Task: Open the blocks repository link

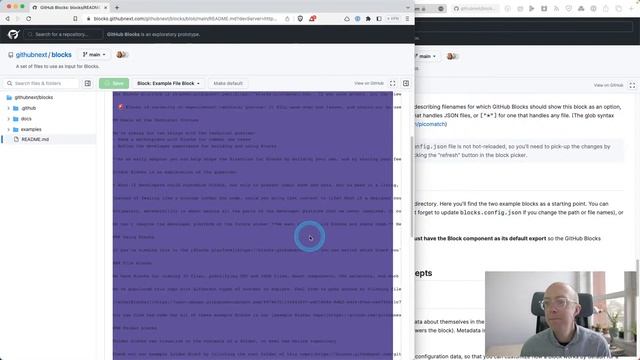Action: pos(61,55)
